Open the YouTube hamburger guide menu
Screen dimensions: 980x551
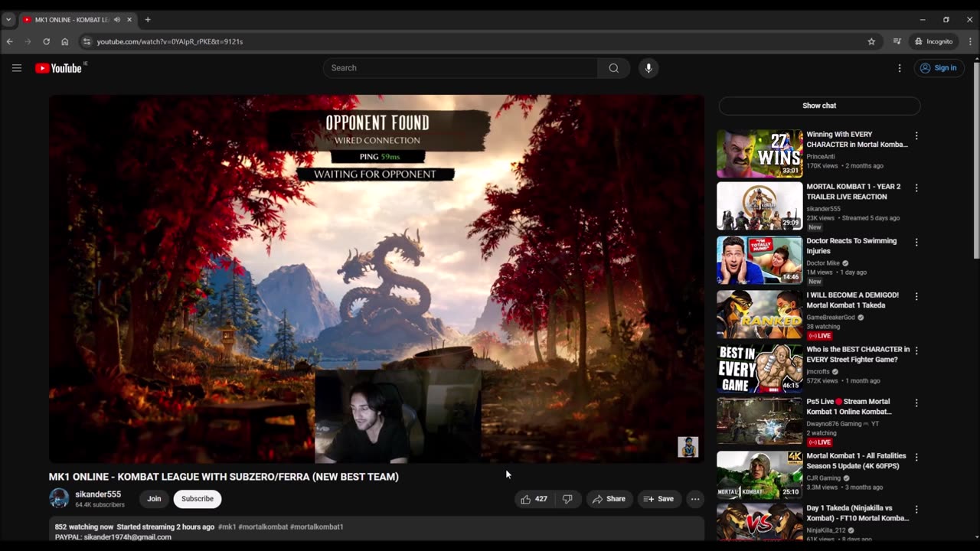tap(17, 68)
